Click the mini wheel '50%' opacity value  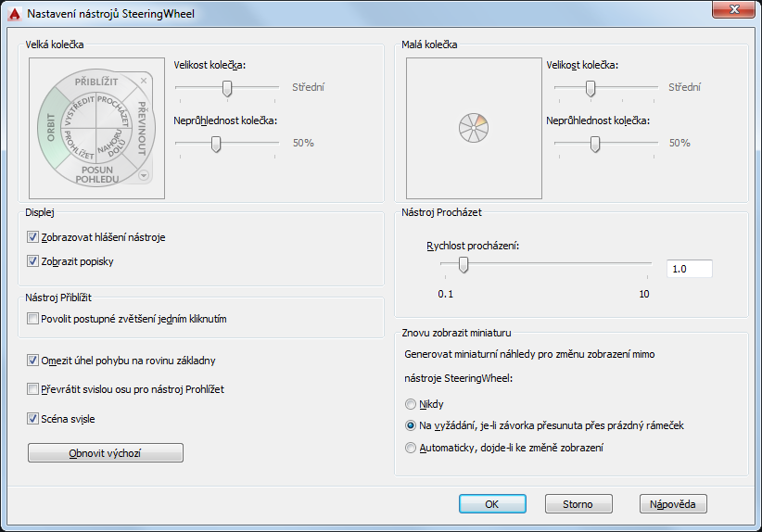click(679, 143)
